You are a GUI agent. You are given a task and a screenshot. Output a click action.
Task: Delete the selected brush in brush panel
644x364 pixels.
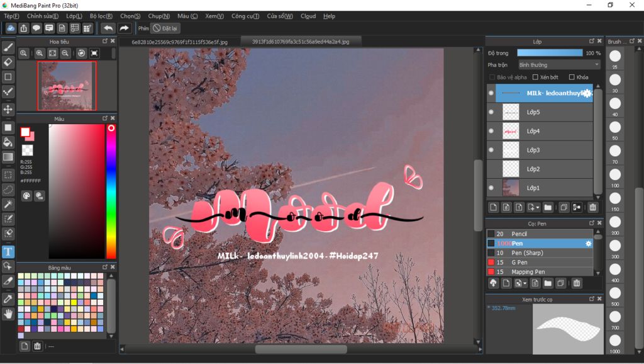[577, 283]
